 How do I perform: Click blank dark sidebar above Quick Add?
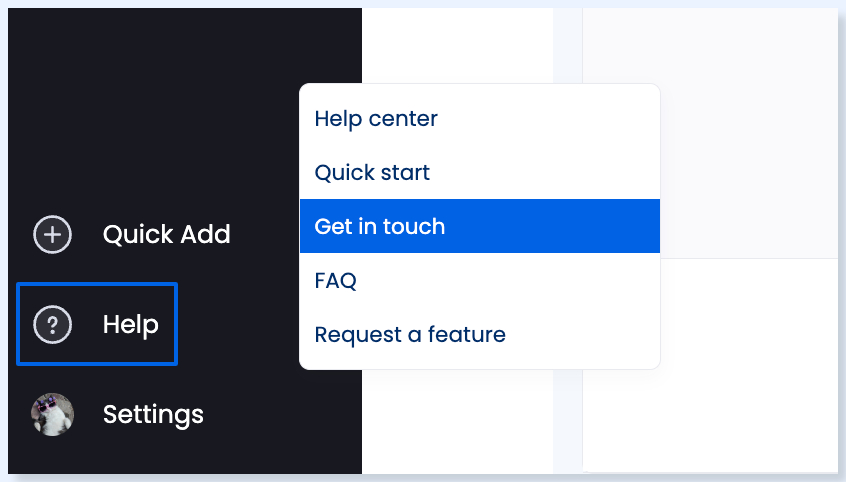point(150,100)
